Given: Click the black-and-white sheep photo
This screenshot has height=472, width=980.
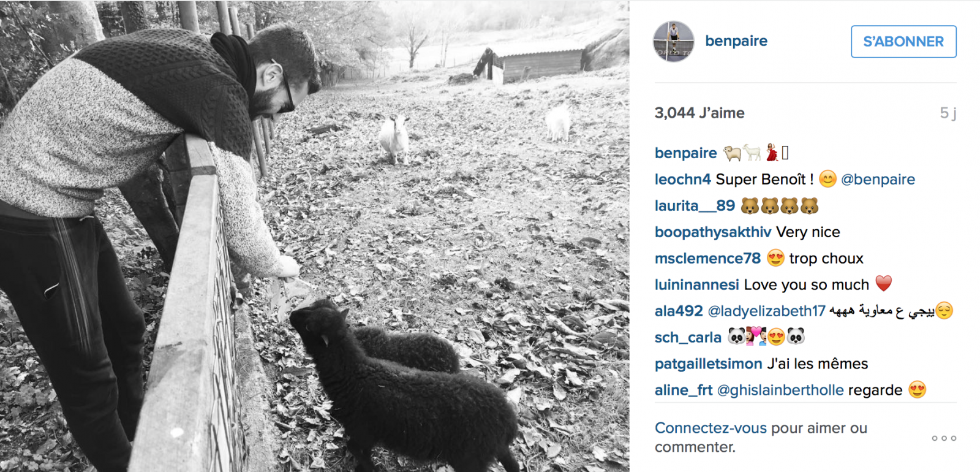Looking at the screenshot, I should click(315, 236).
